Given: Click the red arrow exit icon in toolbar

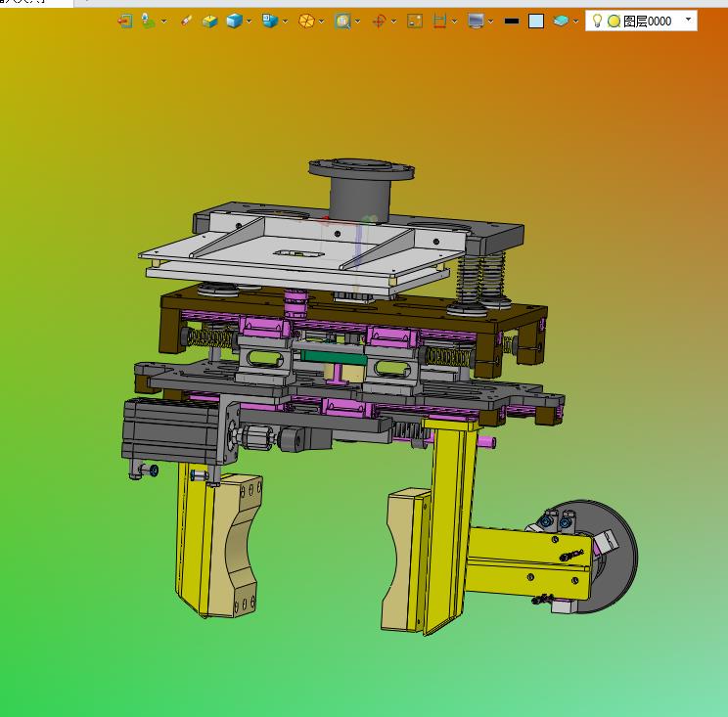Looking at the screenshot, I should click(124, 21).
